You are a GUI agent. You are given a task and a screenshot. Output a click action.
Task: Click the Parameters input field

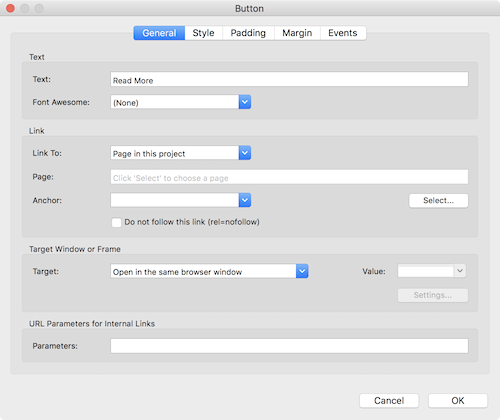pos(289,346)
